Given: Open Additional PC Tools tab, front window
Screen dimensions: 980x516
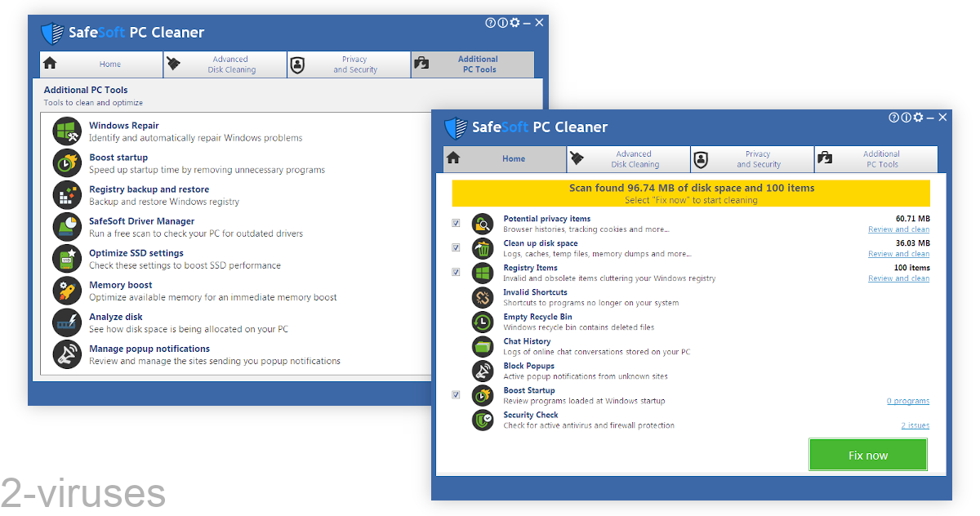Looking at the screenshot, I should (x=876, y=159).
